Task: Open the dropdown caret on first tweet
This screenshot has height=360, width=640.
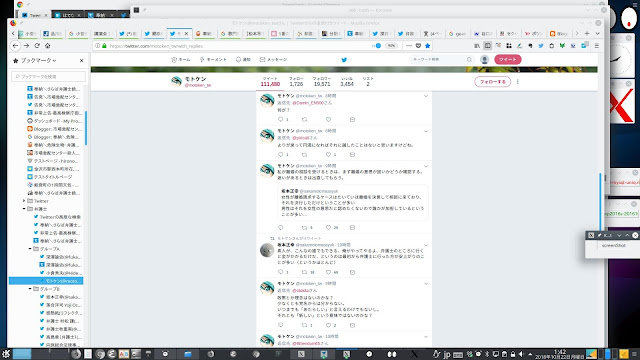Action: (426, 96)
